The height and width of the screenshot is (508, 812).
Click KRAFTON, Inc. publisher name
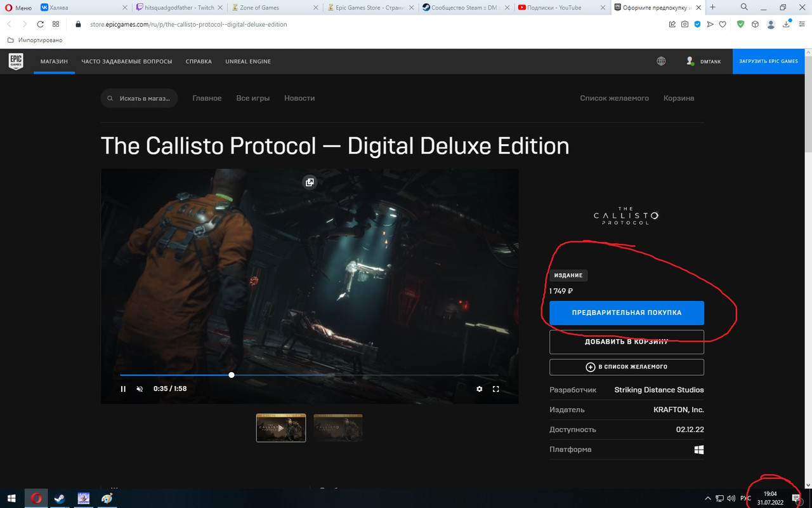(x=679, y=410)
